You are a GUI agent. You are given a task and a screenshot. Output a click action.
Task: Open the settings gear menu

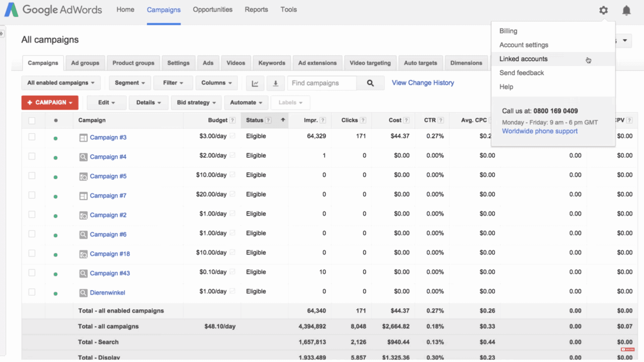(x=603, y=10)
